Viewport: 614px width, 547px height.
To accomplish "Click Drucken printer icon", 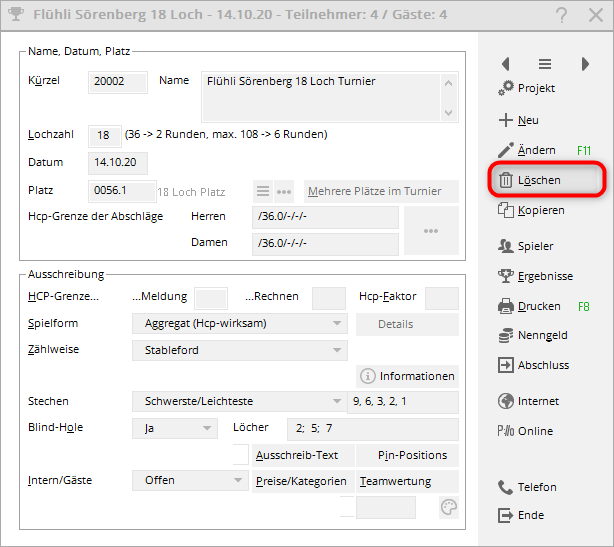I will (506, 306).
